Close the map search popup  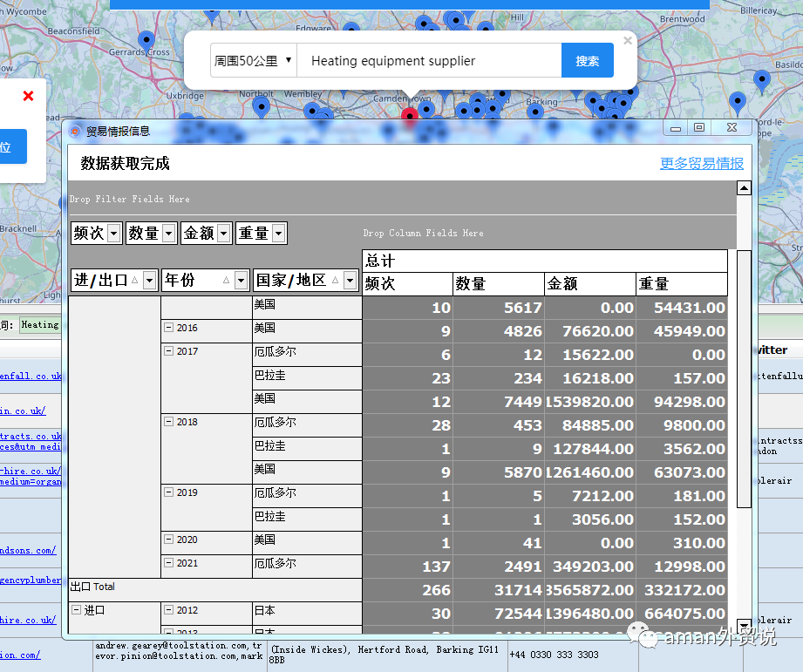(x=628, y=40)
